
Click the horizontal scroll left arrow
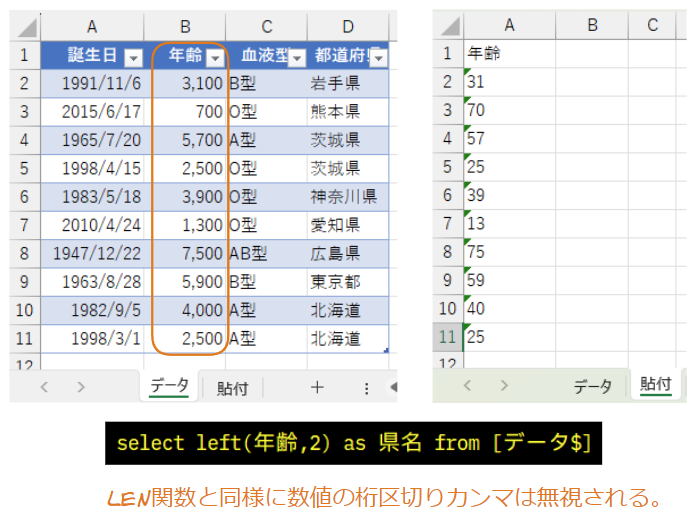pyautogui.click(x=393, y=387)
